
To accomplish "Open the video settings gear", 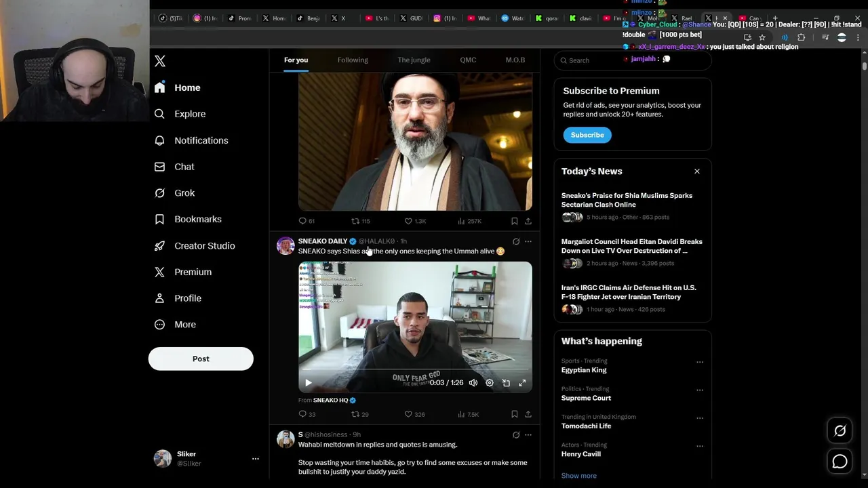I will (490, 383).
